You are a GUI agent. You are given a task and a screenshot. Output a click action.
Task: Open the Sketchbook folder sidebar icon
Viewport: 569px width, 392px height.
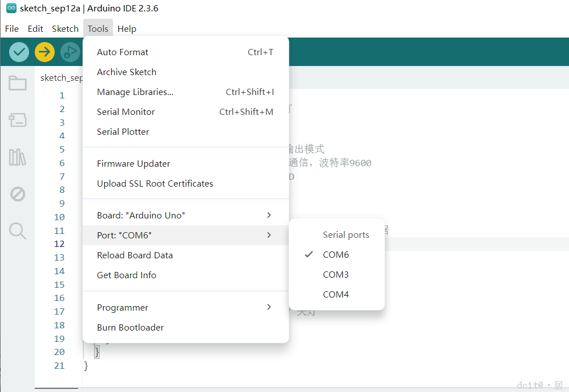tap(18, 83)
